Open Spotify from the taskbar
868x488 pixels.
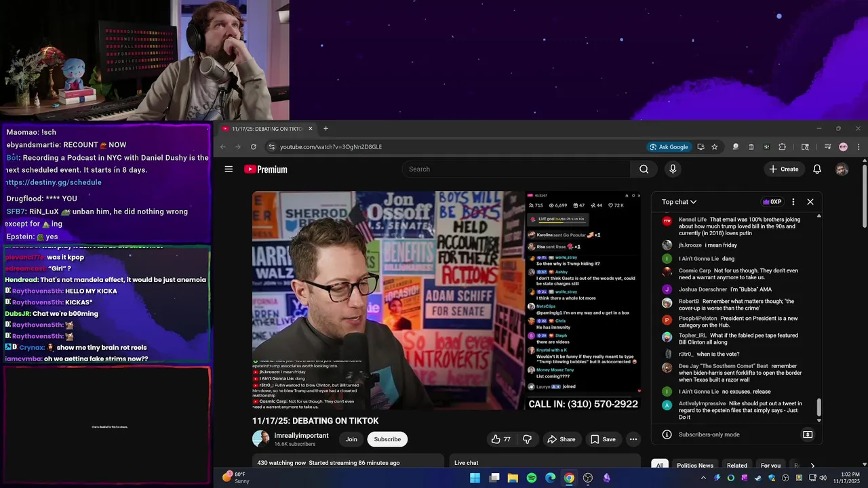(532, 478)
